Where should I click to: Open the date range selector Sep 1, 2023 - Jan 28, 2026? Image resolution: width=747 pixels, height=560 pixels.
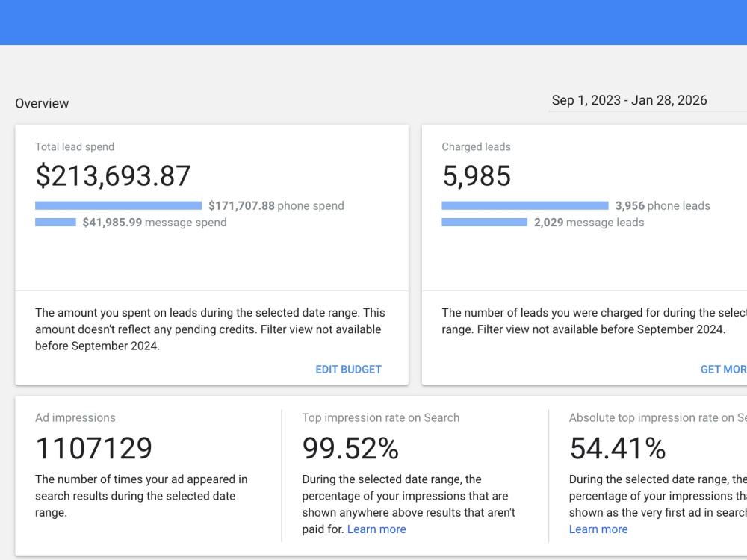coord(648,100)
